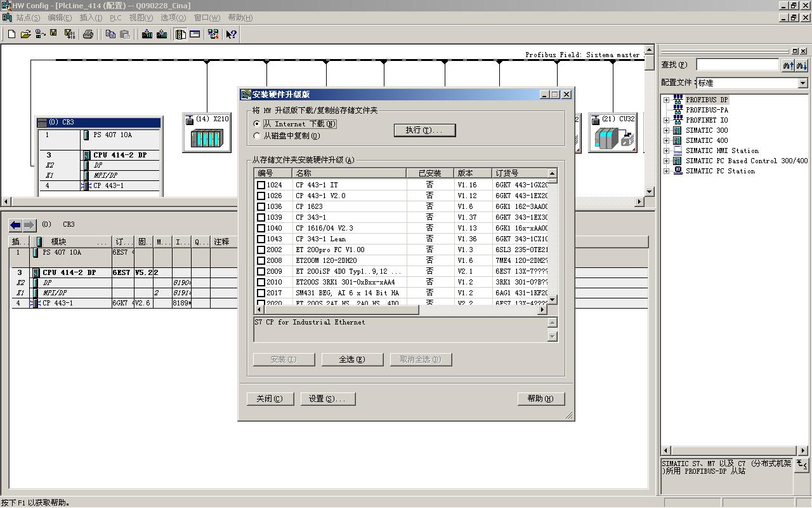This screenshot has width=812, height=508.
Task: Expand the SIMATIC 400 catalog node
Action: click(666, 140)
